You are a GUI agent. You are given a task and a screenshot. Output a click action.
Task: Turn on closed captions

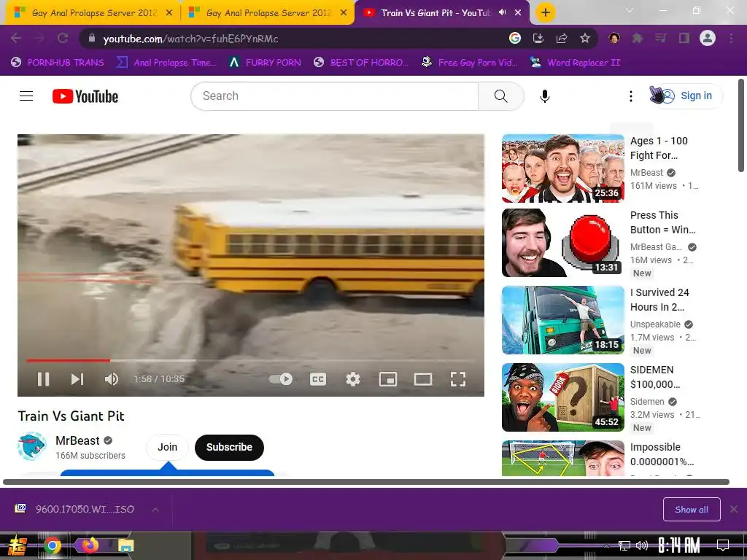pos(318,379)
